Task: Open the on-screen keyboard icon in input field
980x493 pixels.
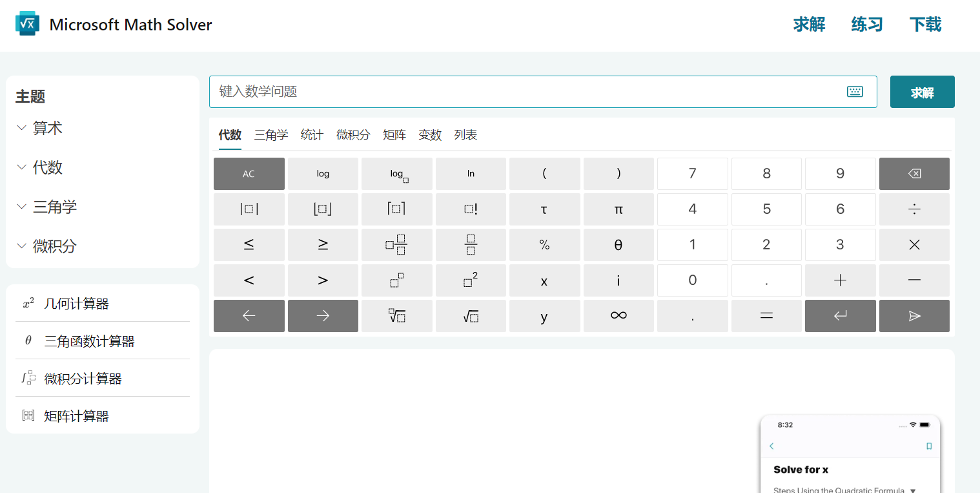Action: (855, 92)
